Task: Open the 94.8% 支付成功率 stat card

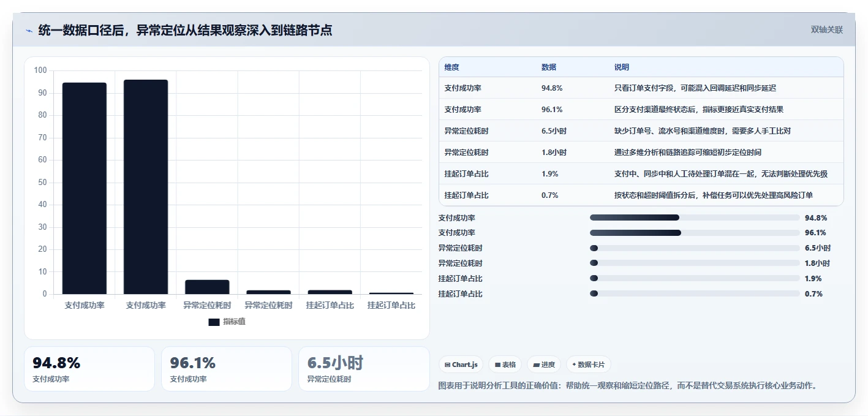Action: [x=89, y=369]
